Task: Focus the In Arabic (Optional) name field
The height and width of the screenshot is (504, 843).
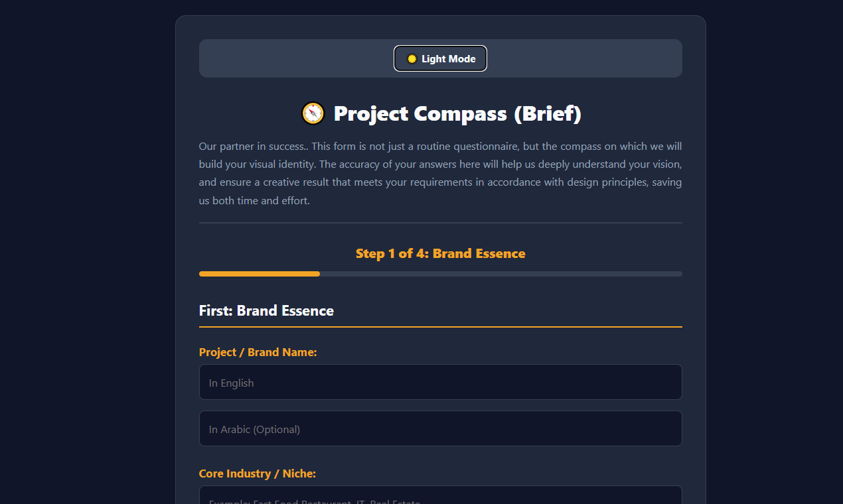Action: coord(440,428)
